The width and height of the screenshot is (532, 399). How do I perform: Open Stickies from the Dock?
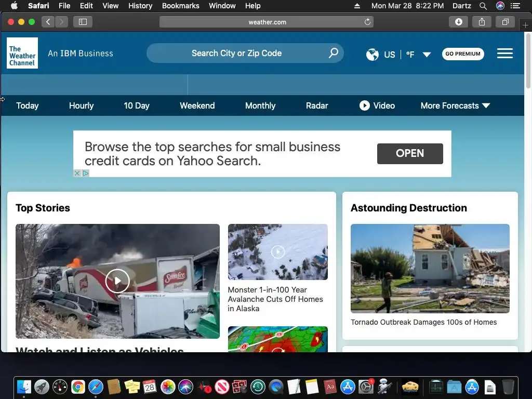(132, 387)
